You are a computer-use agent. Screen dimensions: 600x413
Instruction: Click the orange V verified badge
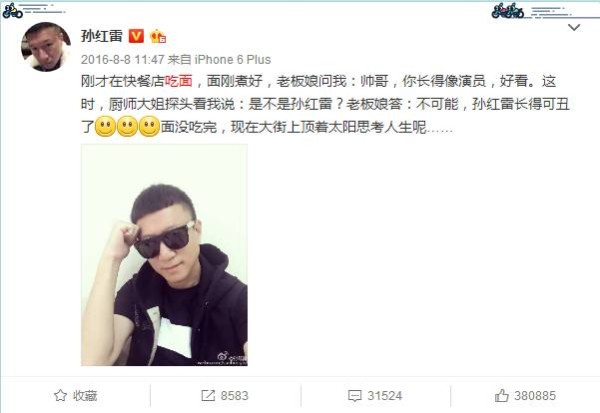pyautogui.click(x=136, y=36)
